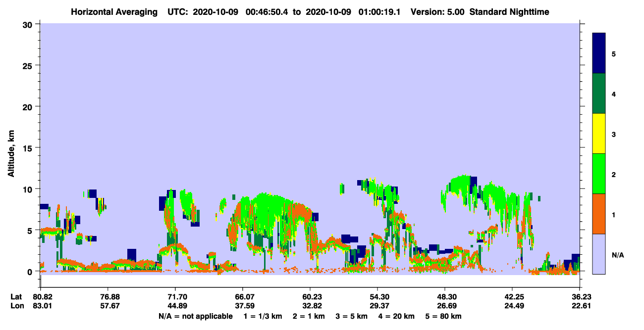Click the '5 = 80 km' legend note
644x330 pixels.
[x=444, y=316]
